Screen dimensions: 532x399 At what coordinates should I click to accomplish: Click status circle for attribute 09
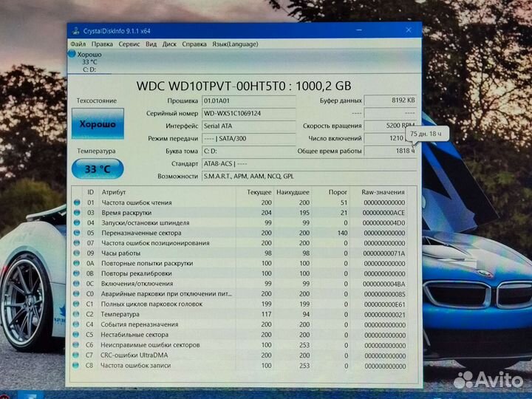click(x=77, y=253)
